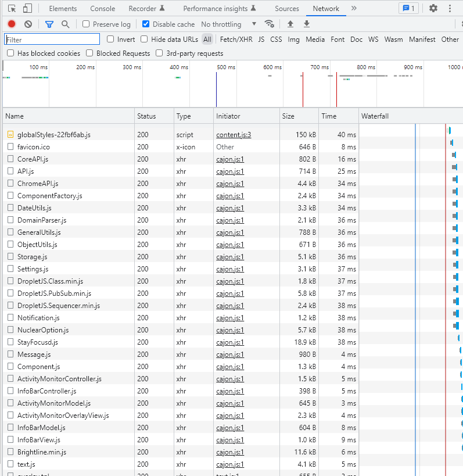This screenshot has width=463, height=476.
Task: Filter requests by JS type
Action: (261, 40)
